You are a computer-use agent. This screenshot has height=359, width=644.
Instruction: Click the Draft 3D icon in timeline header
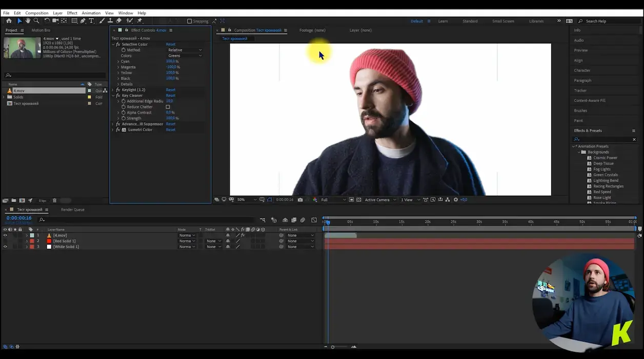pos(274,220)
